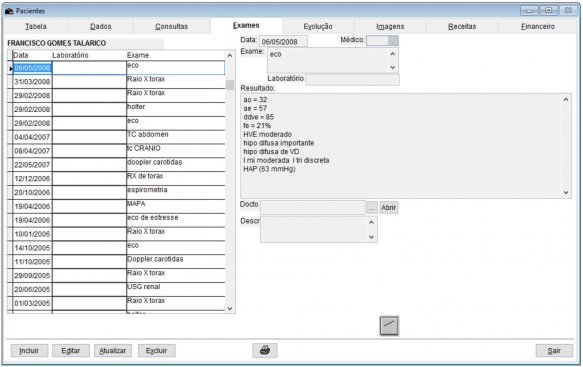Click the 'HAP (63 mmHg)' result line

269,169
